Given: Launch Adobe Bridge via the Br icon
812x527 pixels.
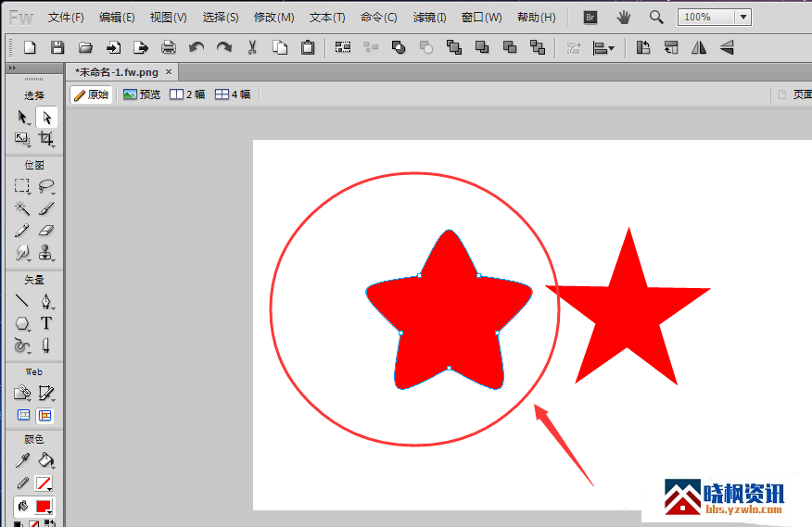Looking at the screenshot, I should 590,18.
